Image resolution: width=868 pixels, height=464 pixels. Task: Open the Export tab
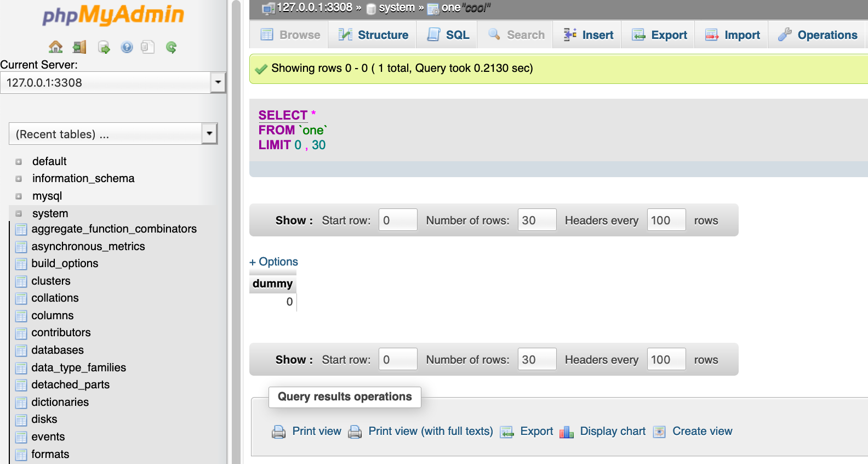tap(659, 35)
